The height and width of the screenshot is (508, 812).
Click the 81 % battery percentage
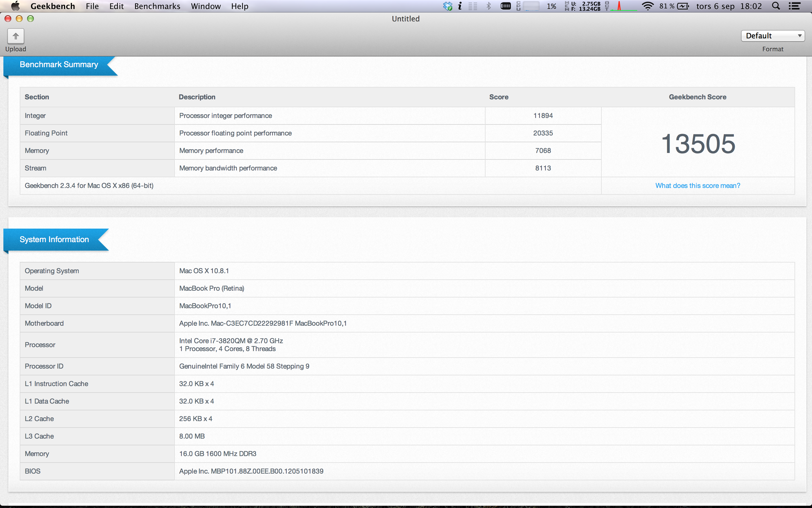667,6
